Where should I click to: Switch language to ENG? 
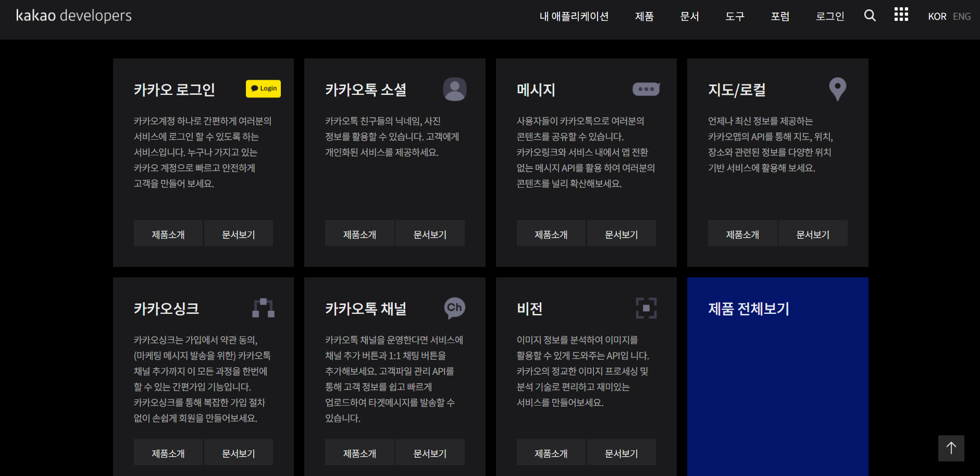tap(961, 16)
